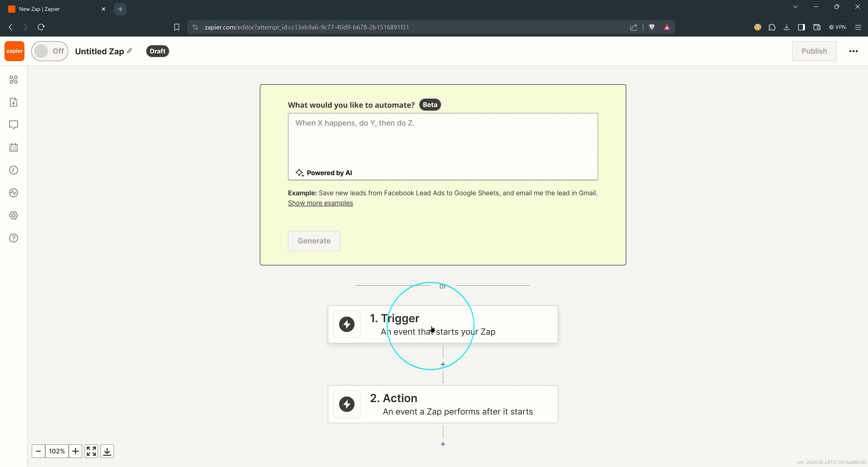Go back in browser history

pyautogui.click(x=11, y=27)
